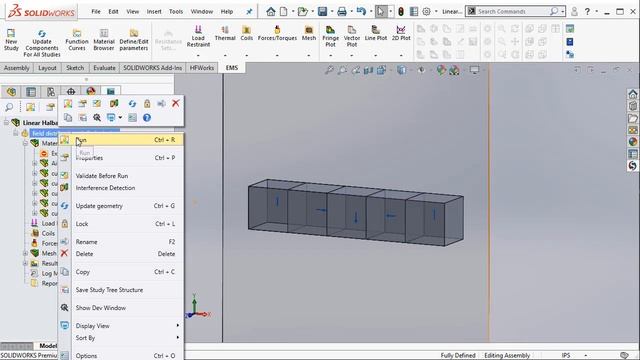Choose Update geometry menu entry
This screenshot has height=360, width=640.
click(121, 206)
